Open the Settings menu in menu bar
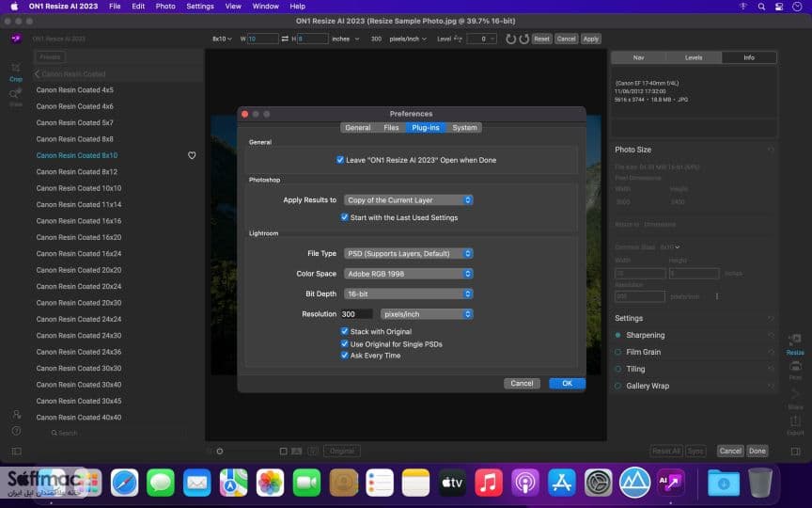Viewport: 812px width, 508px height. tap(200, 7)
